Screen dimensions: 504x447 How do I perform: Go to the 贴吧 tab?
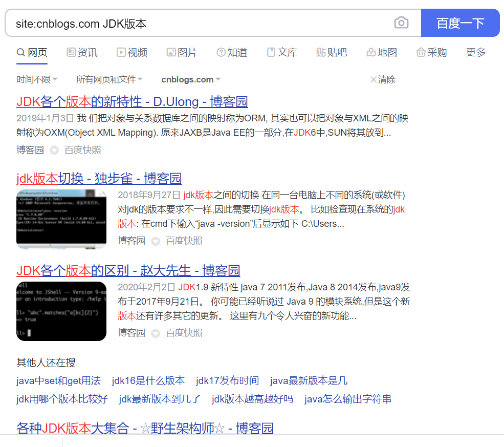pos(332,52)
